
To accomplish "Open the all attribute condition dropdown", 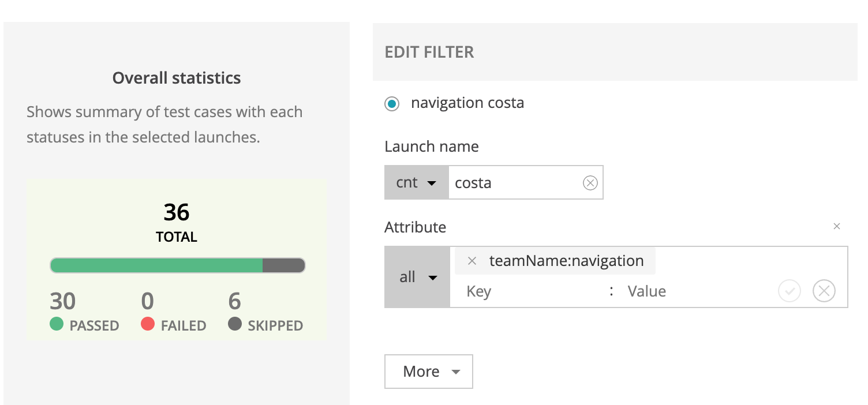I will (x=417, y=277).
